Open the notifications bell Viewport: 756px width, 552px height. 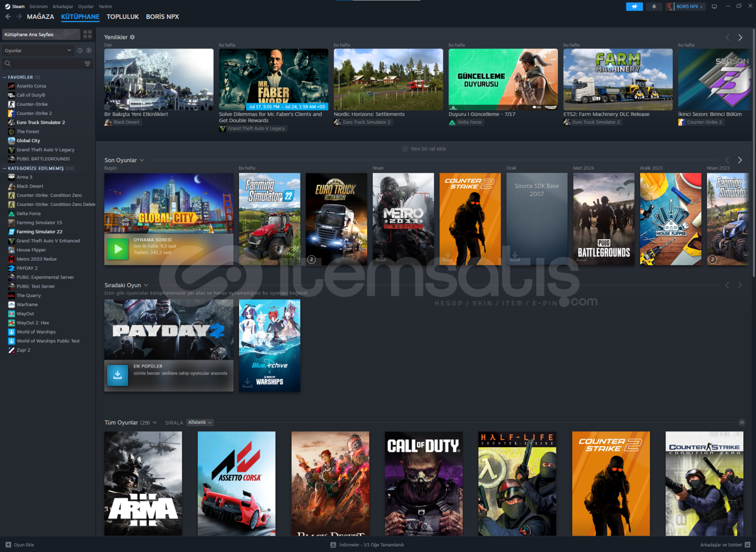tap(654, 7)
